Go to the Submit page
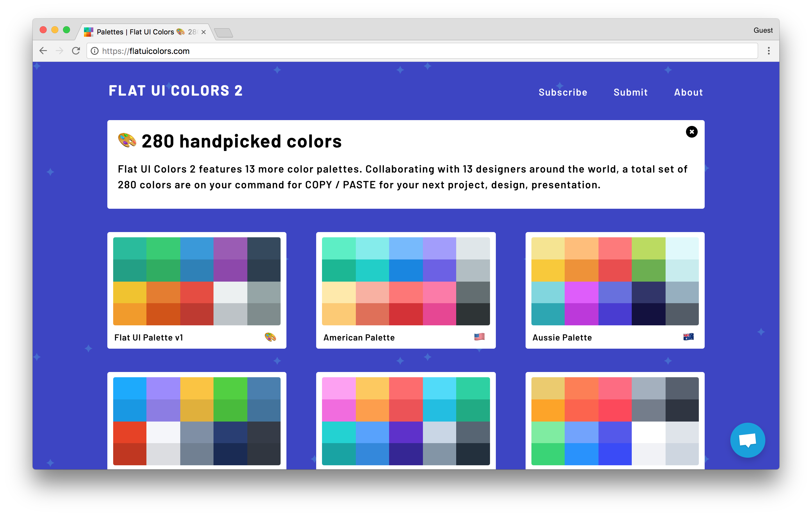The height and width of the screenshot is (516, 812). [x=630, y=92]
